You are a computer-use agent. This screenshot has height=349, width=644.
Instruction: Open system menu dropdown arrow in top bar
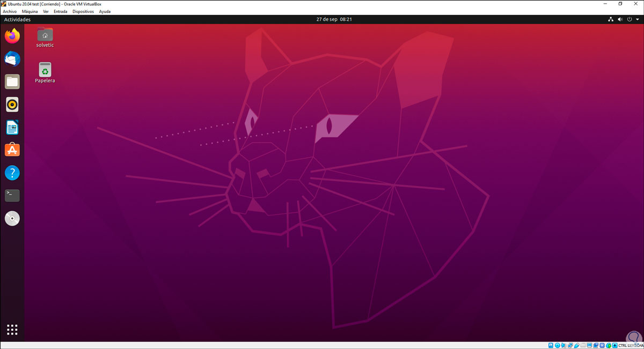636,19
